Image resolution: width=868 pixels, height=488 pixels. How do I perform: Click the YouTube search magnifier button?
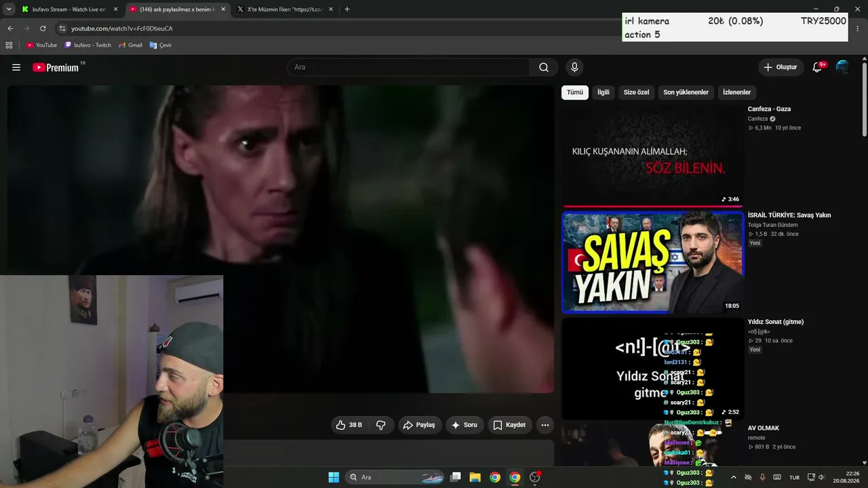pyautogui.click(x=544, y=67)
